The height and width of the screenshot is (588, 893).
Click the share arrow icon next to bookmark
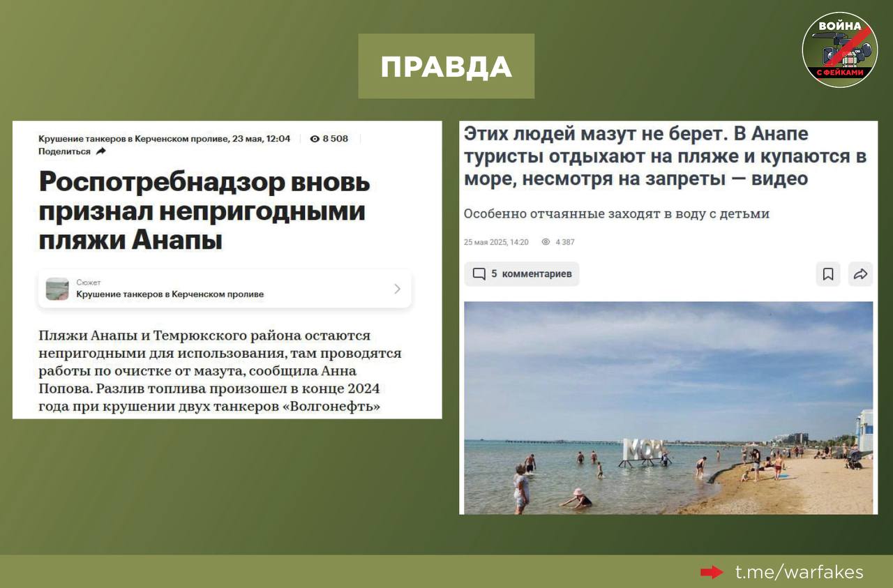coord(860,274)
